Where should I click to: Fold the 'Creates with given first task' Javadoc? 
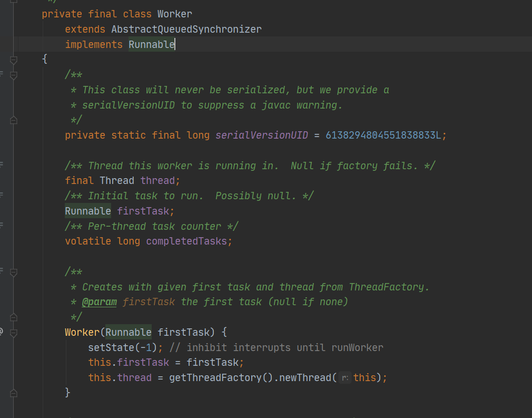pos(14,272)
